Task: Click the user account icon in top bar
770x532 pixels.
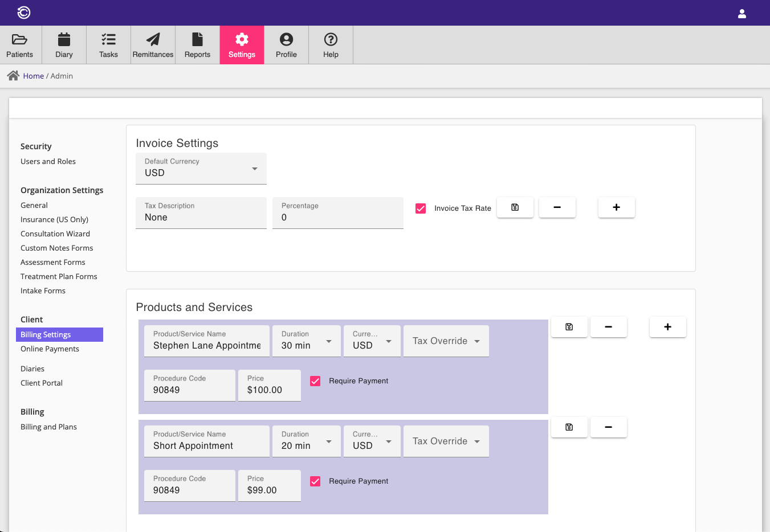Action: click(742, 13)
